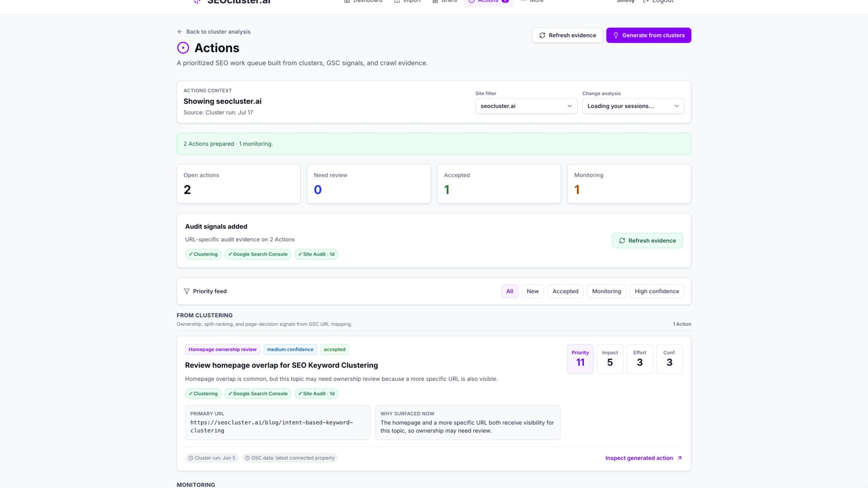This screenshot has width=868, height=488.
Task: Select the High confidence filter tab
Action: click(657, 291)
